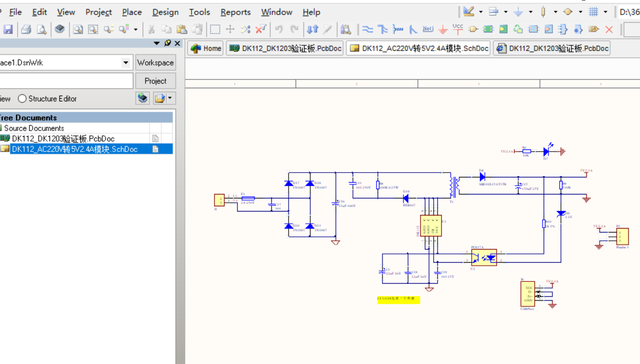Click the yellow highlighted note on schematic
Screen dimensions: 640x364
point(398,299)
